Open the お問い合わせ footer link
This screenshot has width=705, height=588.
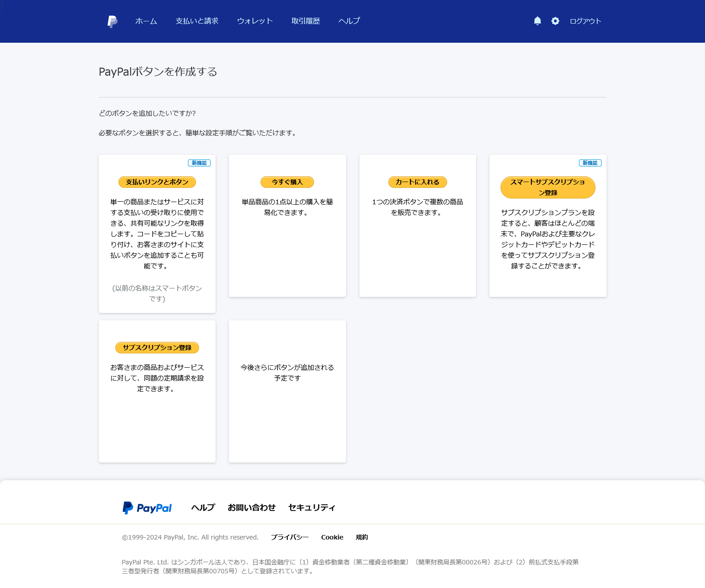point(252,507)
